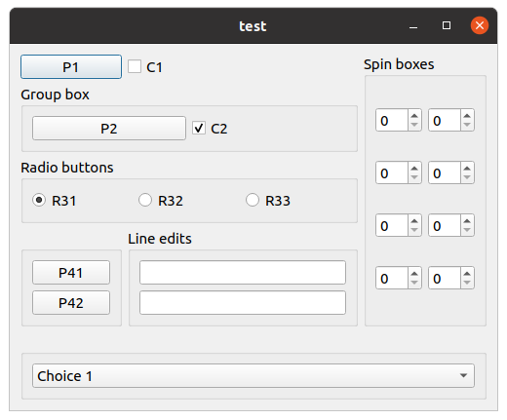Increase second row left spin box

(414, 169)
